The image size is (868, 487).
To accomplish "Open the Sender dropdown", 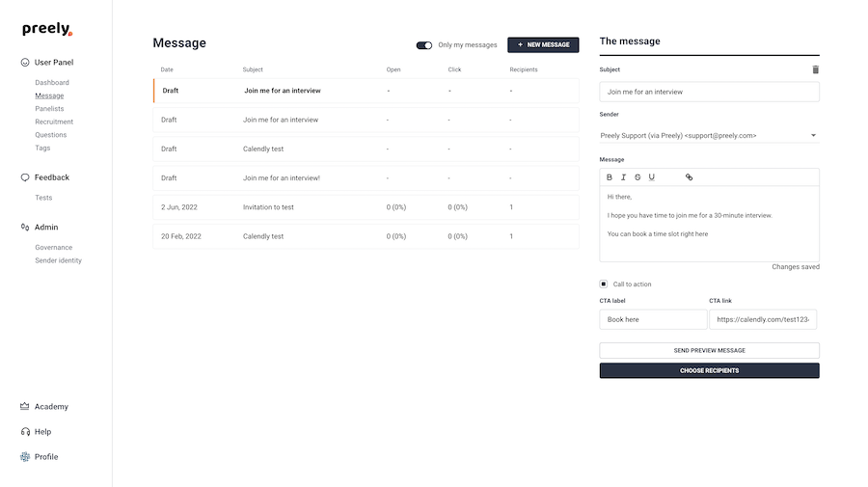I will click(709, 136).
